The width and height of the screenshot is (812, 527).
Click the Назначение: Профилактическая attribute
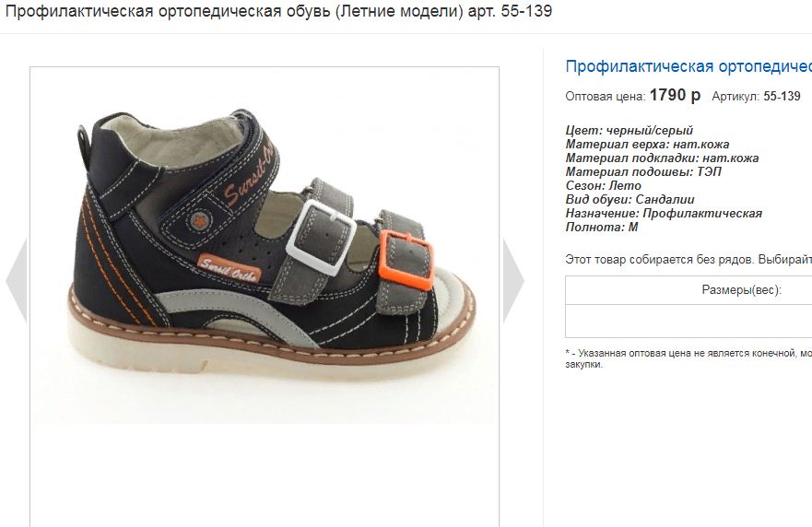point(664,213)
